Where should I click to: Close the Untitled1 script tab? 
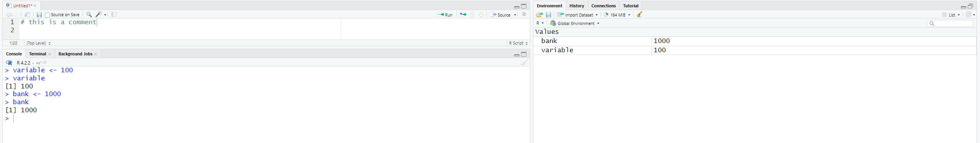point(35,6)
